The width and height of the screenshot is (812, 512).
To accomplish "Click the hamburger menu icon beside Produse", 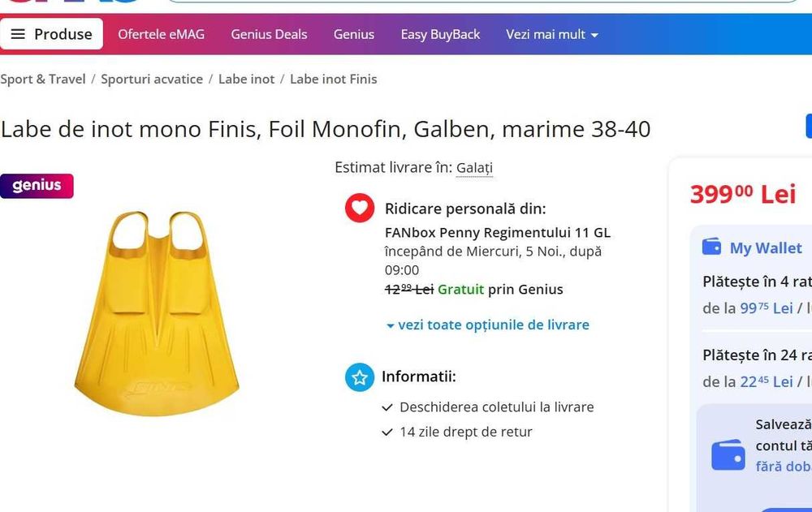I will coord(18,34).
